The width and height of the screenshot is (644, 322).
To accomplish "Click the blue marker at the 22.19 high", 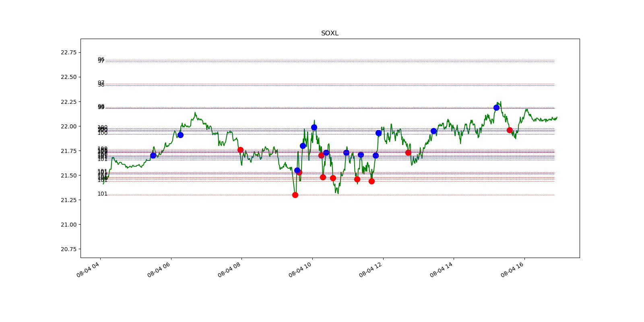I will tap(496, 107).
